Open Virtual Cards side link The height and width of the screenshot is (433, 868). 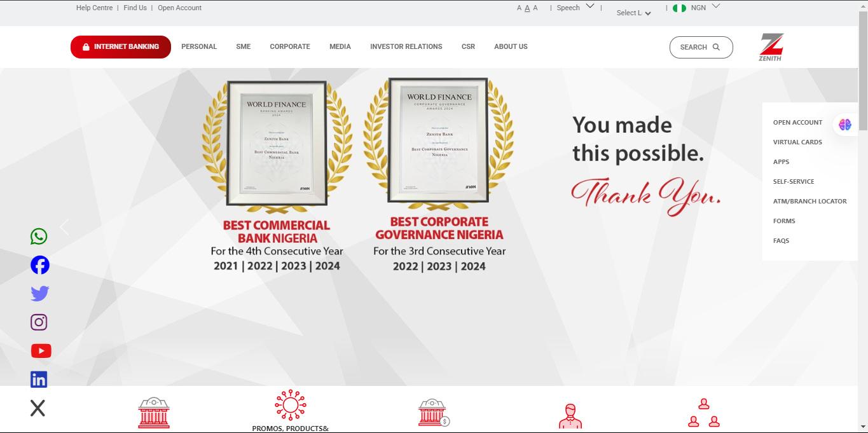[797, 142]
